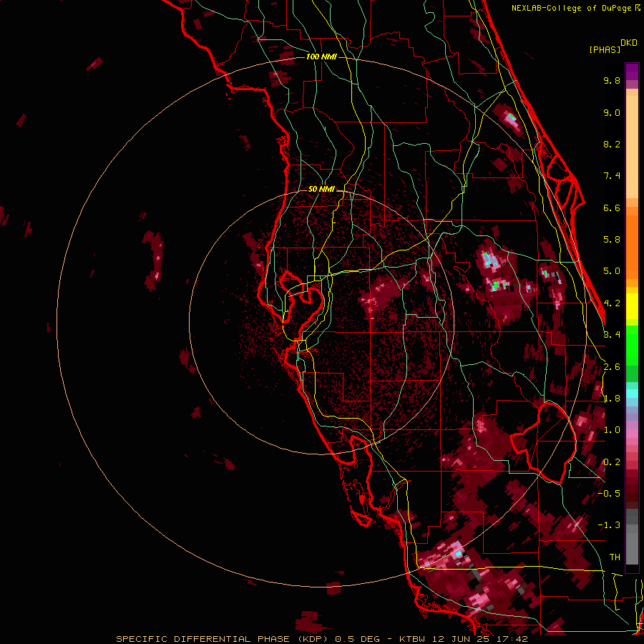Select the 9.8 value on the color scale
This screenshot has width=644, height=644.
[x=612, y=80]
